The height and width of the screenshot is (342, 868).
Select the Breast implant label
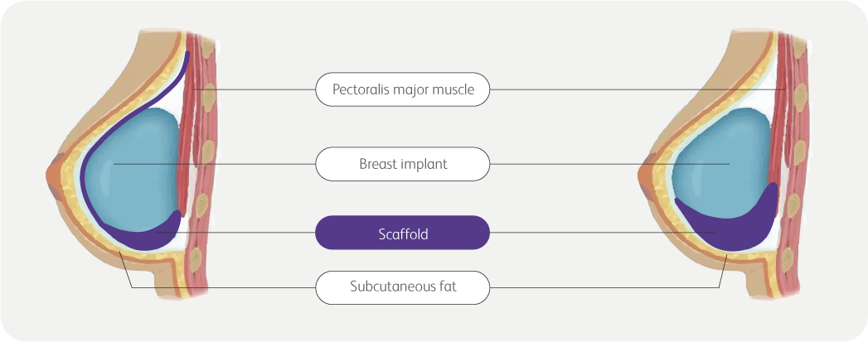pyautogui.click(x=402, y=164)
